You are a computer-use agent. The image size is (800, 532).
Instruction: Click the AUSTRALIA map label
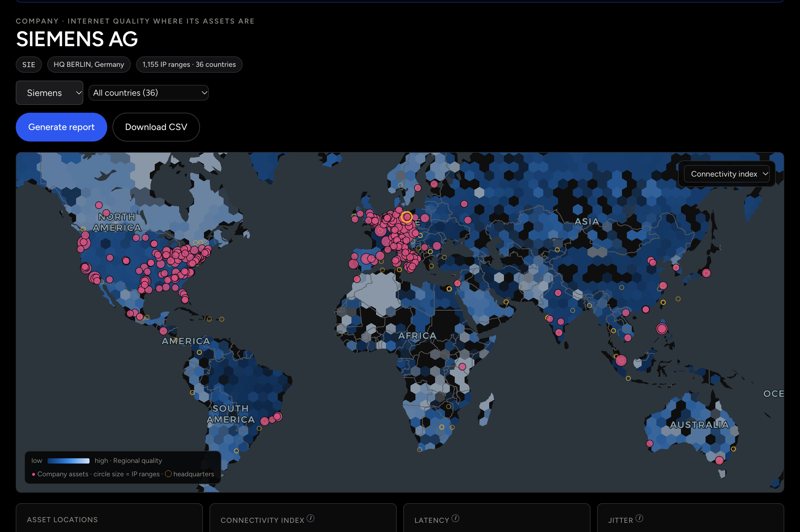(x=699, y=425)
